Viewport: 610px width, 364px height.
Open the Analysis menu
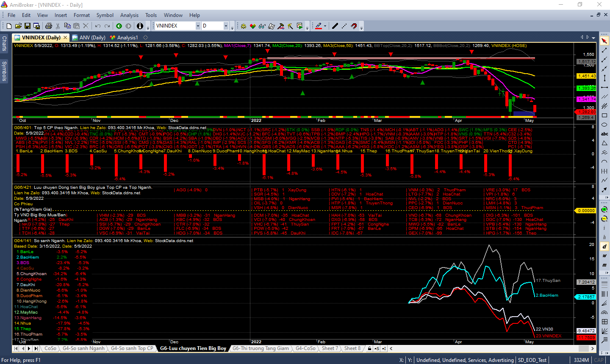[x=129, y=15]
